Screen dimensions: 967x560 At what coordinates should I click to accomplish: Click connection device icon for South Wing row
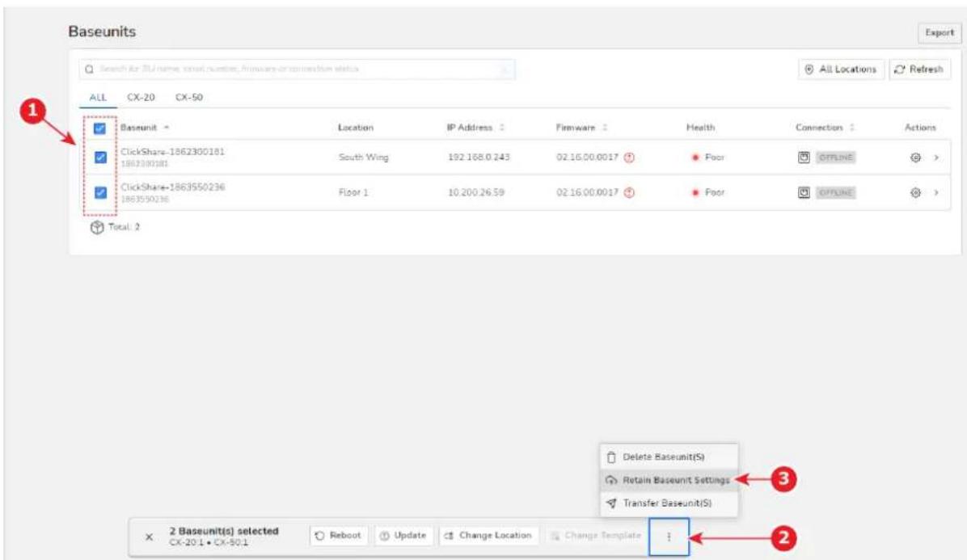[x=804, y=158]
